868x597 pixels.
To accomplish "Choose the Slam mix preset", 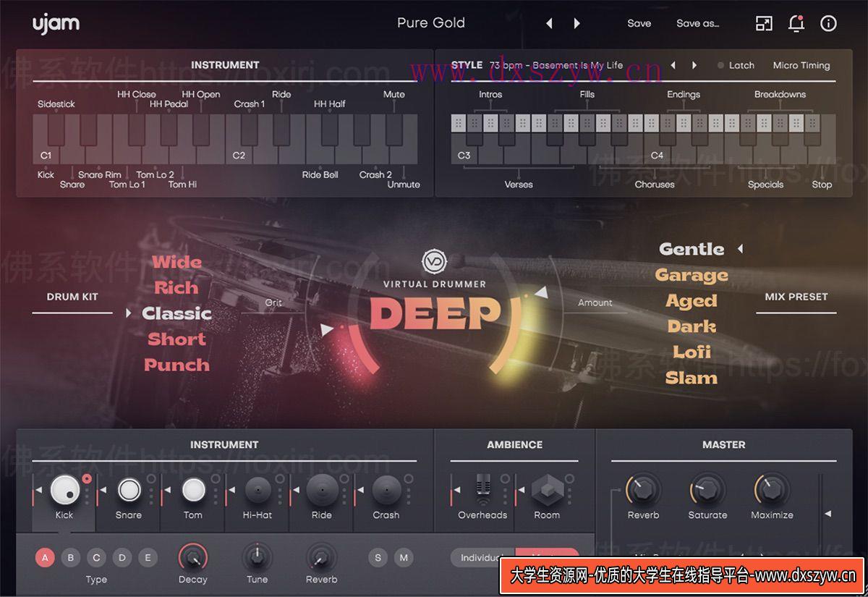I will 692,378.
